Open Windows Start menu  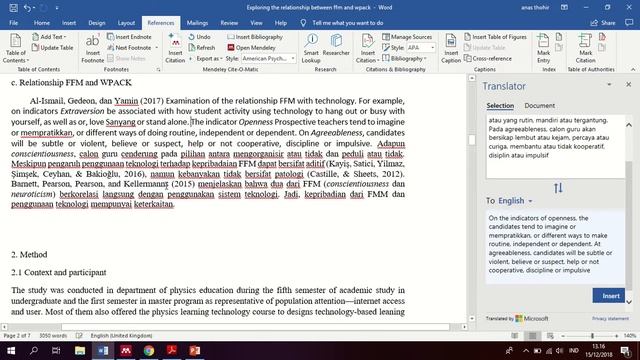click(11, 351)
